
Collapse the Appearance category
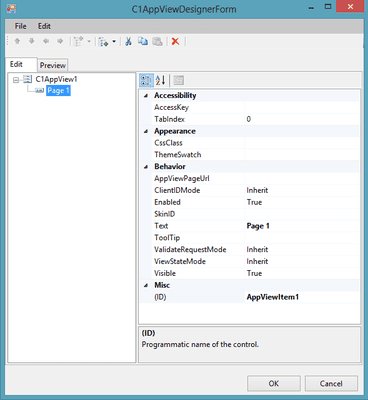click(146, 131)
